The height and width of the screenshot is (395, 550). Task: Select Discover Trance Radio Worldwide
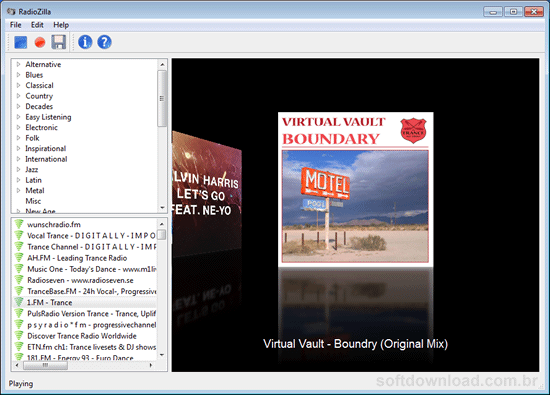[82, 336]
